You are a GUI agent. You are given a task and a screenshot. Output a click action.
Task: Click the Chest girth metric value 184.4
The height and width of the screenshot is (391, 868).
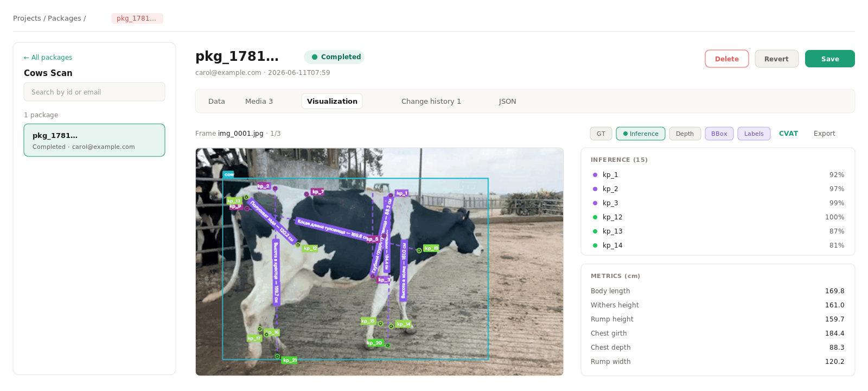point(834,333)
